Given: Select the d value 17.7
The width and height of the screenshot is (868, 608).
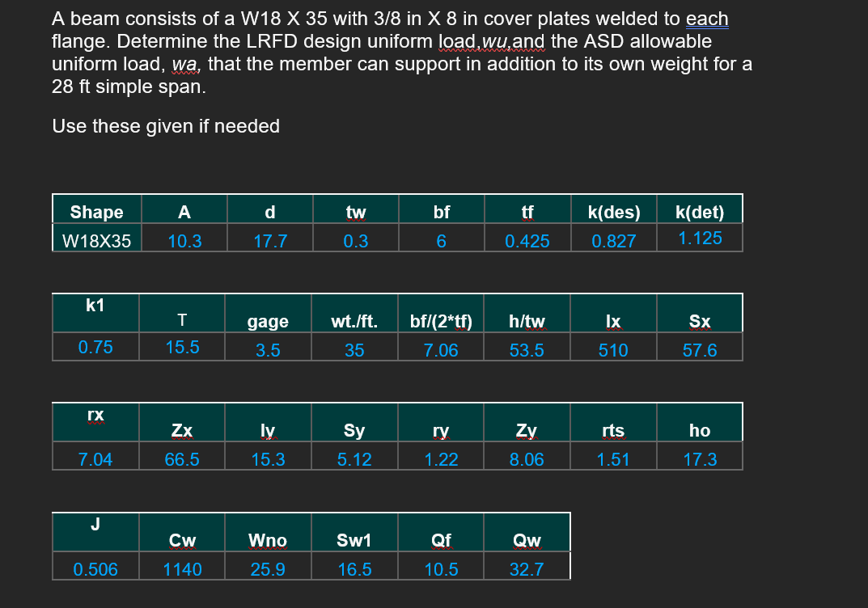Looking at the screenshot, I should point(269,238).
